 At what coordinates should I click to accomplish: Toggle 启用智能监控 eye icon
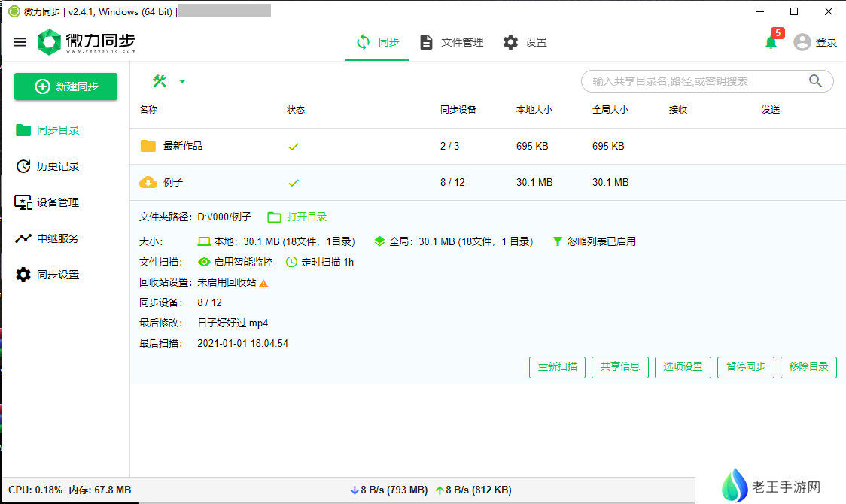coord(204,262)
